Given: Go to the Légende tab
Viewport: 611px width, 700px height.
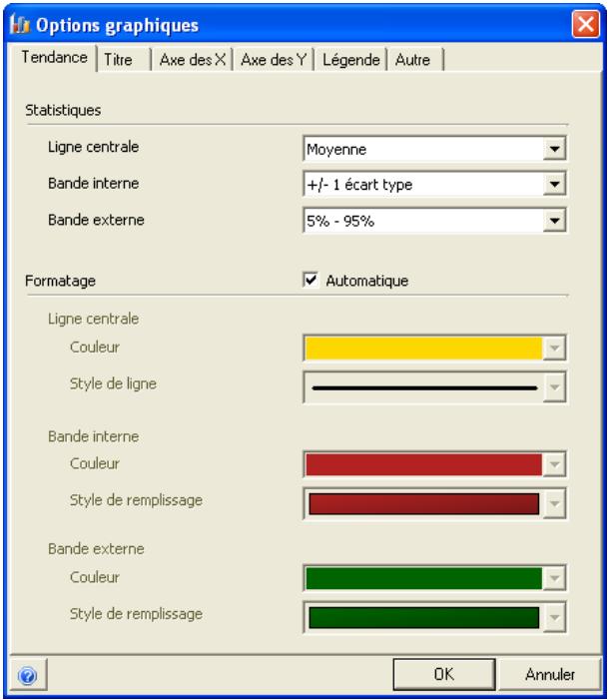Looking at the screenshot, I should [x=350, y=61].
